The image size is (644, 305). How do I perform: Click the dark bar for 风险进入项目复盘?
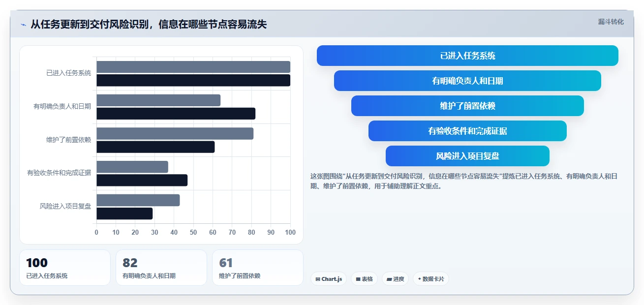click(x=124, y=213)
